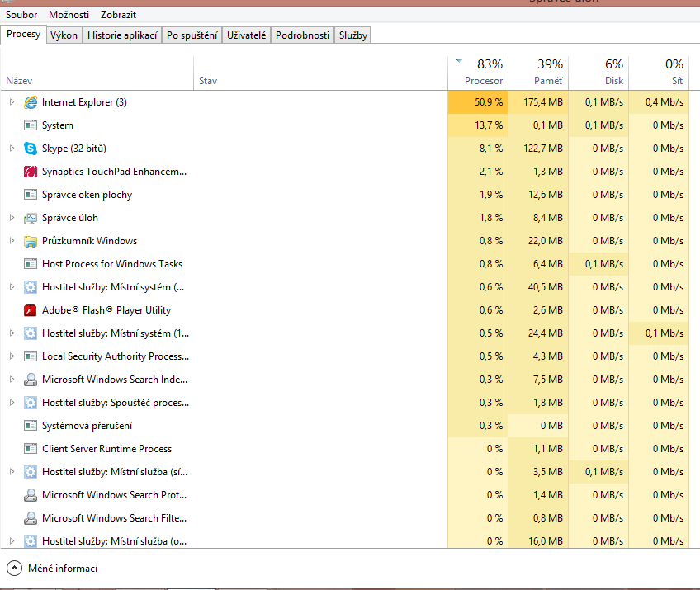Click the System process icon

(x=31, y=125)
